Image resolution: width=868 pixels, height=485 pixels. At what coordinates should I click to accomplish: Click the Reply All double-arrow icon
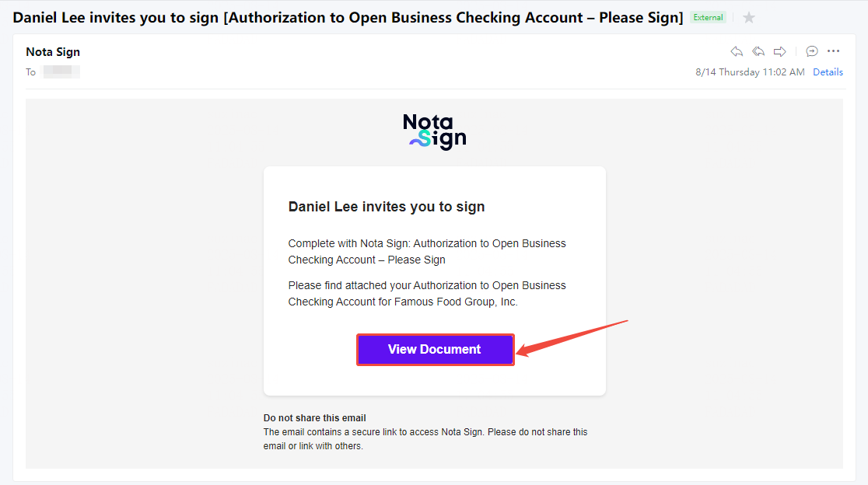click(x=758, y=51)
